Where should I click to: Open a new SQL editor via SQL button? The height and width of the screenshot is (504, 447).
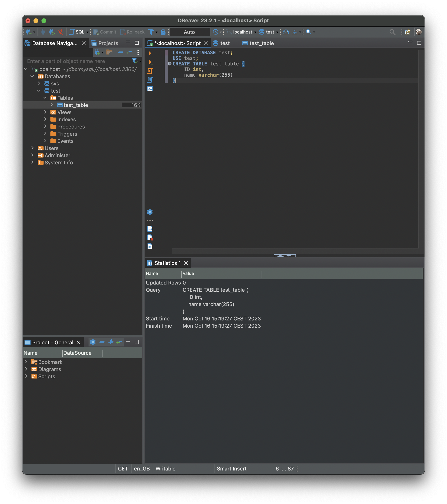coord(77,32)
